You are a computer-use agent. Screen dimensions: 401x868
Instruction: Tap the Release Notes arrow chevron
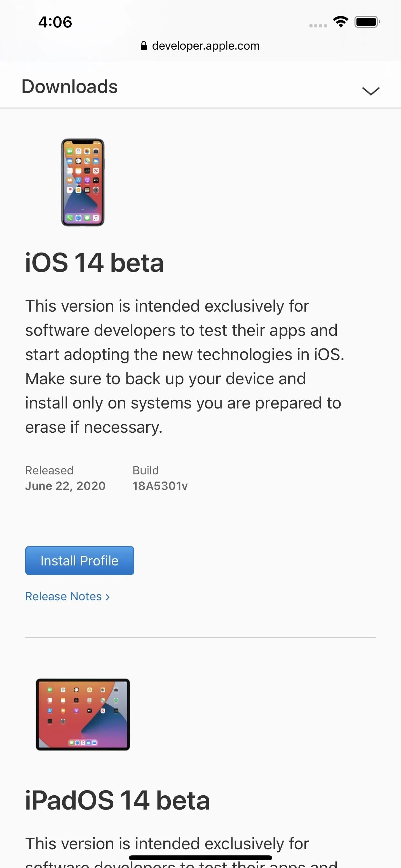click(108, 597)
